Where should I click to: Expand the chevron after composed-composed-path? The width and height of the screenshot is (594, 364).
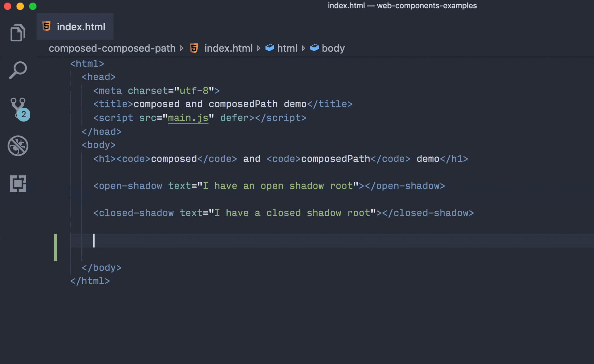182,48
